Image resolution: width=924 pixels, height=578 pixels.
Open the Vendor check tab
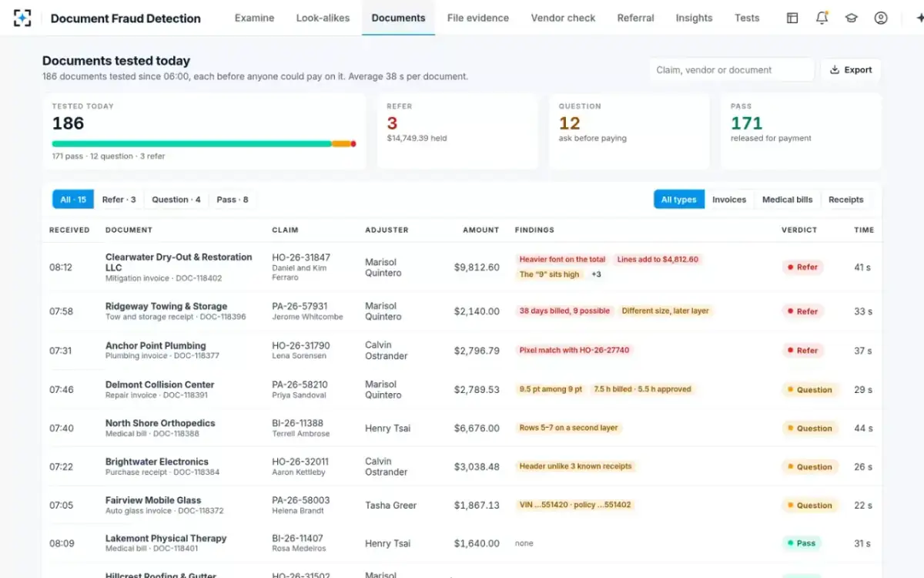coord(563,18)
